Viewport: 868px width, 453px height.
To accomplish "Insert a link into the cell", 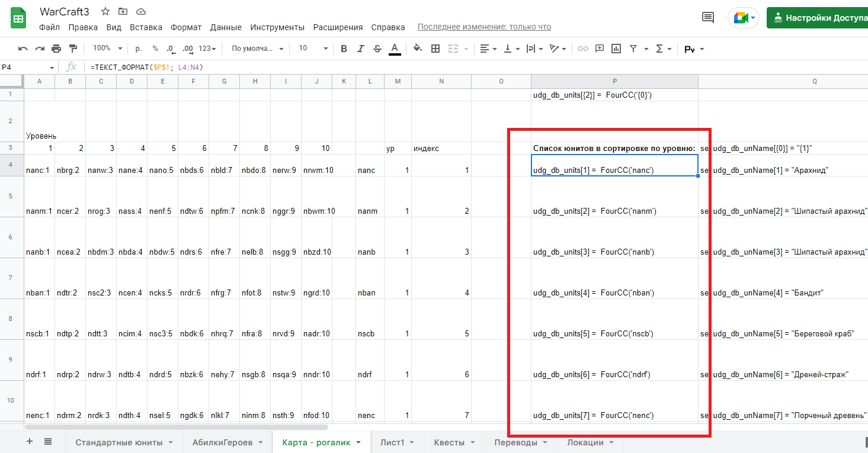I will pos(583,49).
